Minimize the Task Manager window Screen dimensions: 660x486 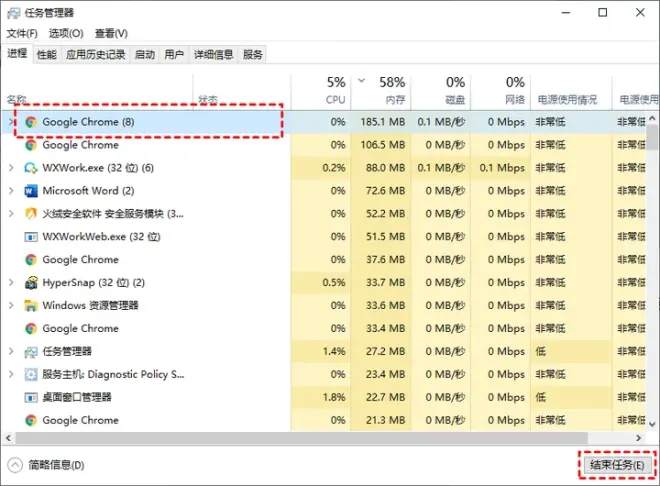(566, 13)
